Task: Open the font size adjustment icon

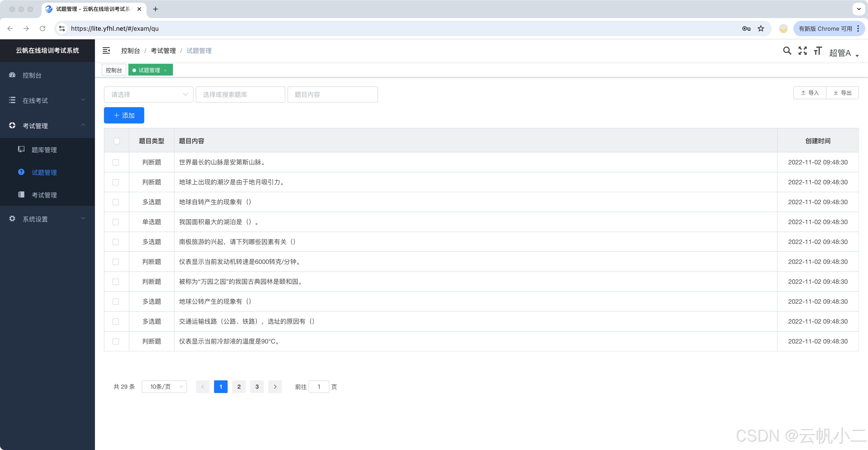Action: click(818, 51)
